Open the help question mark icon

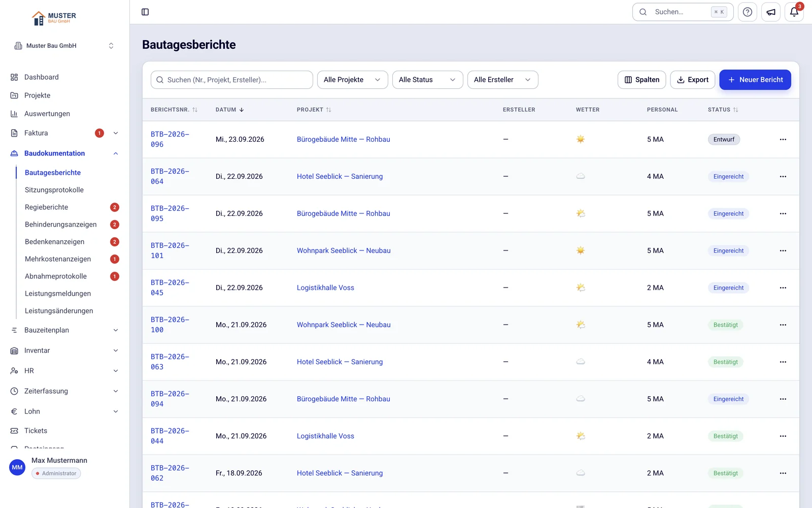(x=748, y=12)
